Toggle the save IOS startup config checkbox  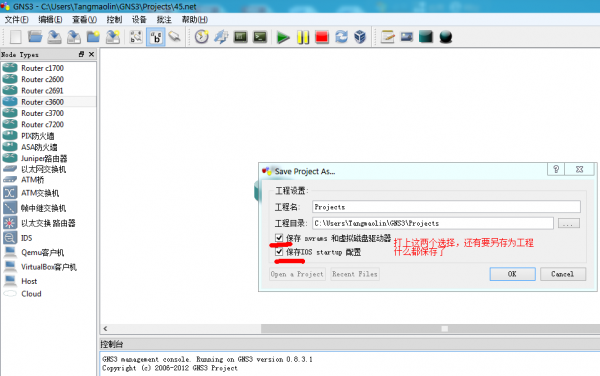point(279,252)
